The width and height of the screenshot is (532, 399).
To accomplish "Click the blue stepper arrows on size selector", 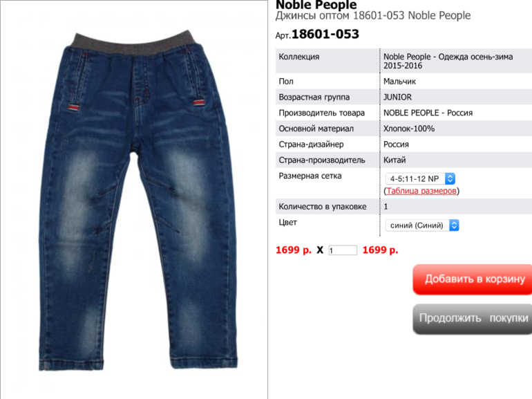I will [x=450, y=178].
